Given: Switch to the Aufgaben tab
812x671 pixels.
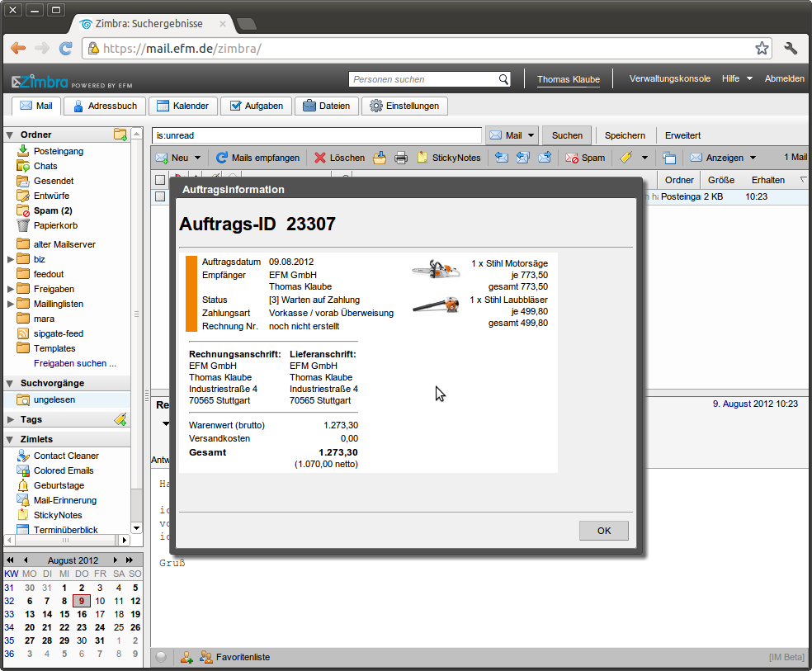Looking at the screenshot, I should pos(257,106).
